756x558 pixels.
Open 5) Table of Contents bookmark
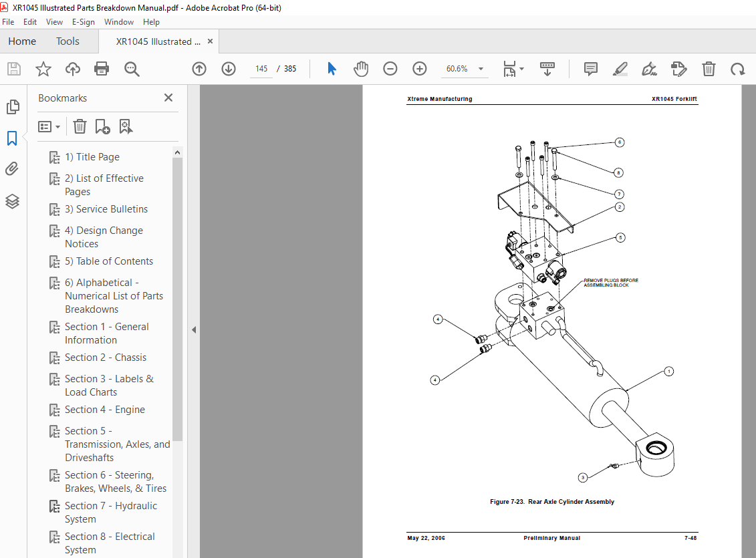click(109, 261)
